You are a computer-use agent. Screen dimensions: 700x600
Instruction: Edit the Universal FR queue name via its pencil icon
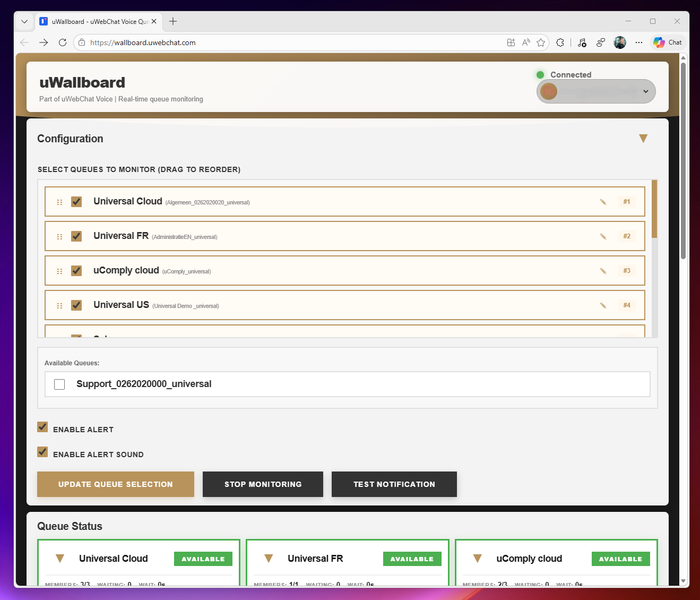tap(603, 236)
